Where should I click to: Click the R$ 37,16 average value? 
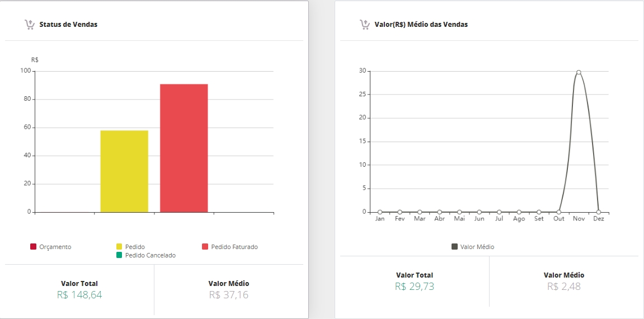tap(228, 295)
